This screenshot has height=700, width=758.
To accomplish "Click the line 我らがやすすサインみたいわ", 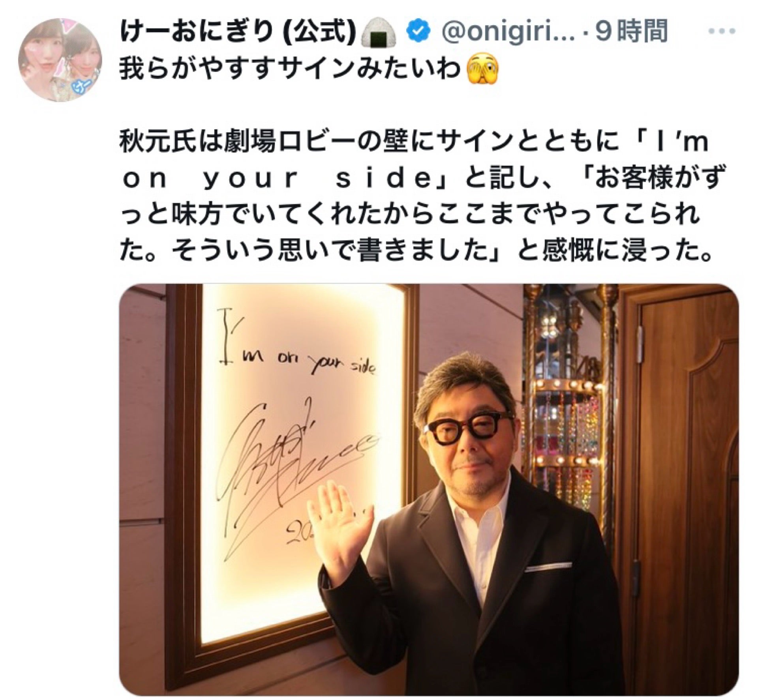I will [x=290, y=70].
